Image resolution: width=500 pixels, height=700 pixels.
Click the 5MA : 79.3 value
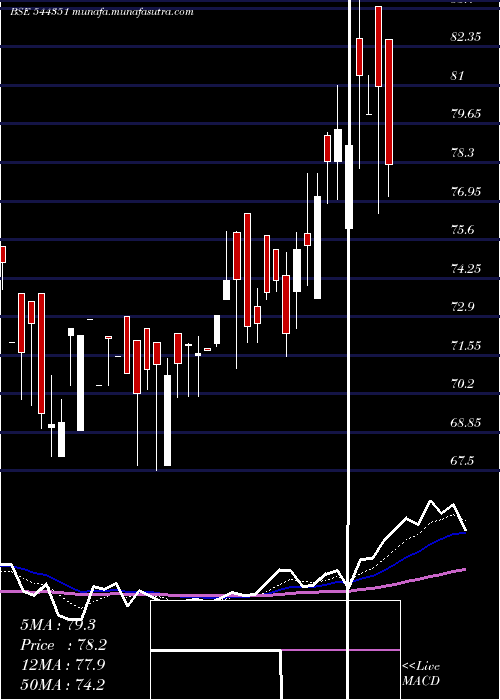58,625
